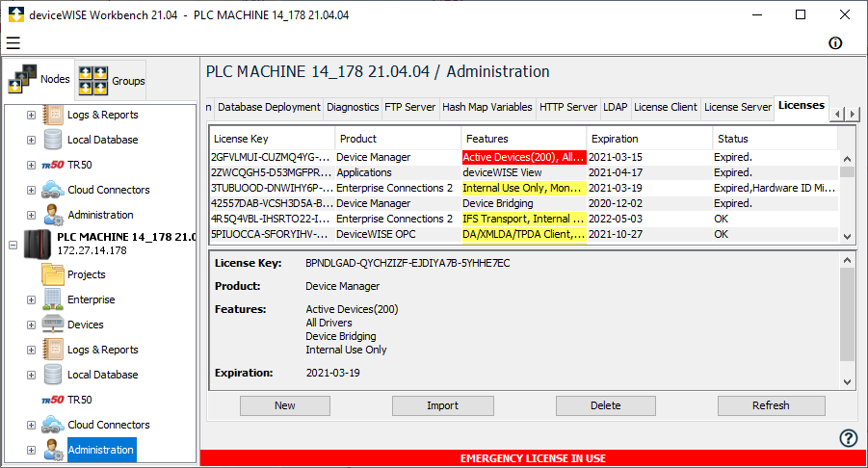
Task: Expand the upper Cloud Connectors node
Action: 31,190
